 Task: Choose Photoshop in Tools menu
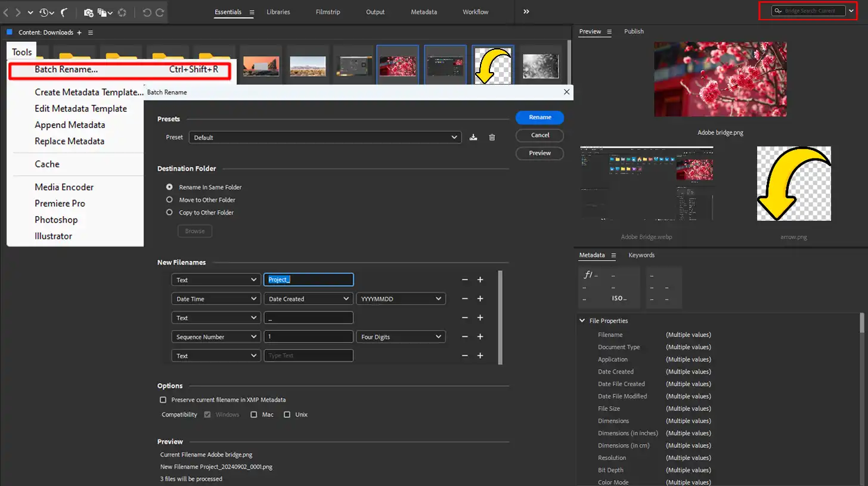(x=56, y=220)
